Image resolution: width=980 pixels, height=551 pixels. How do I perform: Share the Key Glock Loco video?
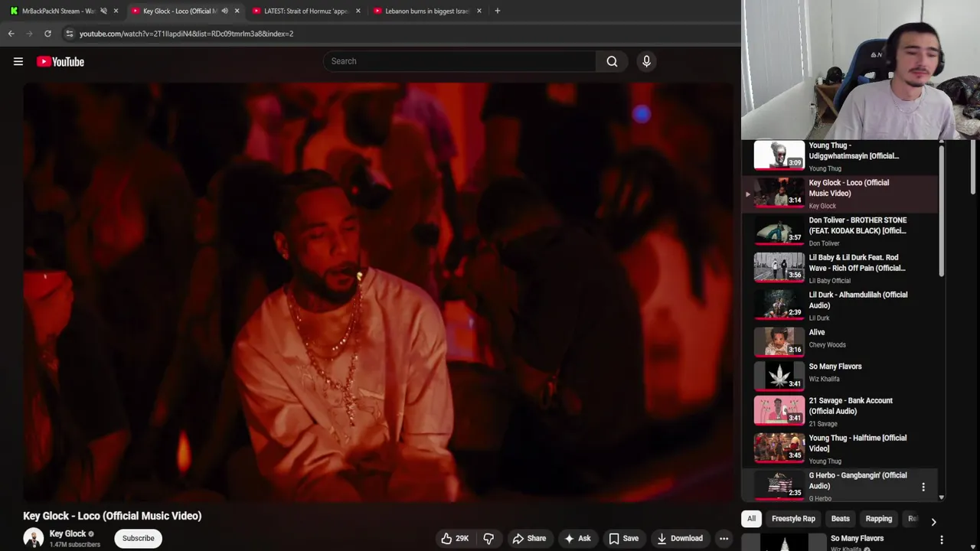[x=529, y=538]
